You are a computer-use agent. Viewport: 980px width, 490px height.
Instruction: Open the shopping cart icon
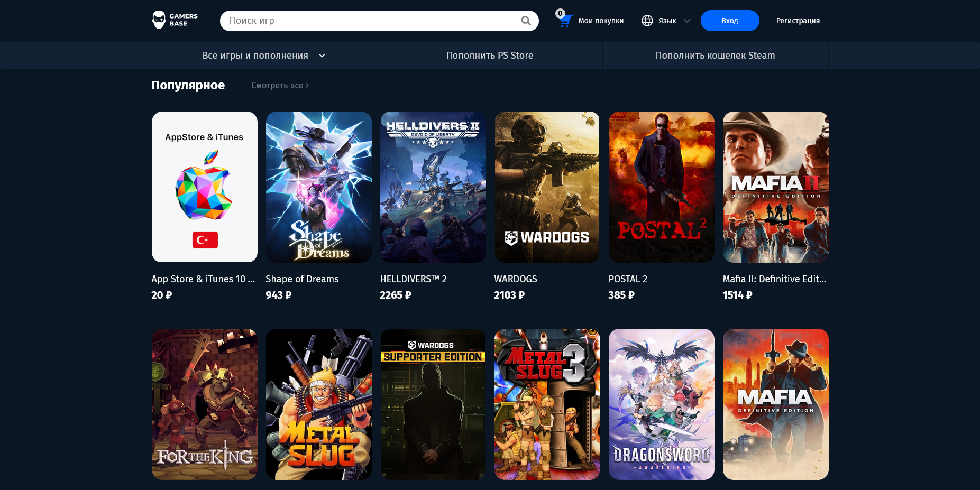(565, 21)
